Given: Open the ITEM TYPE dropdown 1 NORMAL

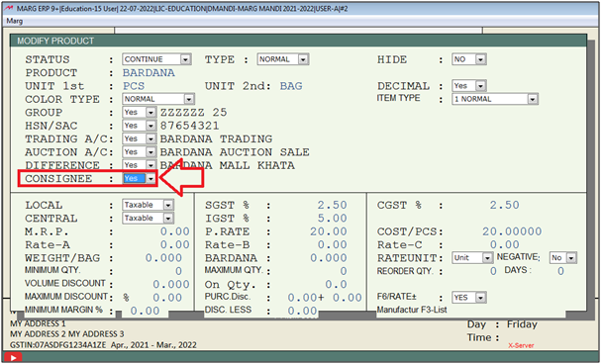Looking at the screenshot, I should [495, 99].
